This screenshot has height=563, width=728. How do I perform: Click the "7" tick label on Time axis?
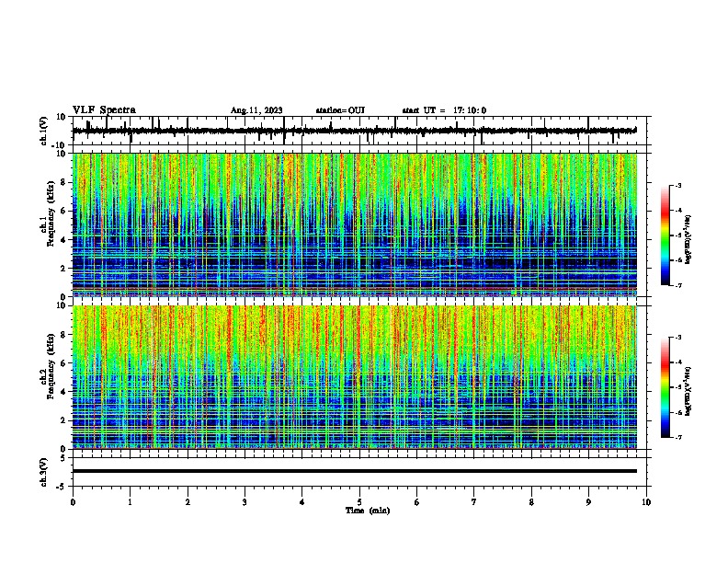tap(474, 502)
